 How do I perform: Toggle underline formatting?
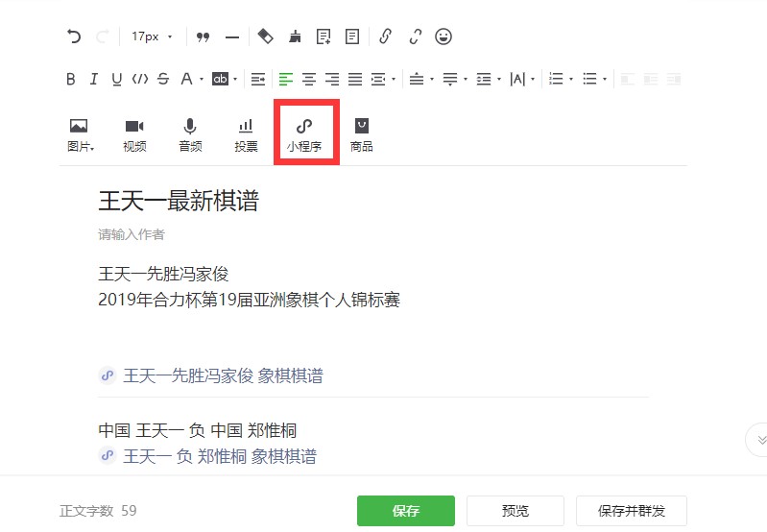click(116, 79)
